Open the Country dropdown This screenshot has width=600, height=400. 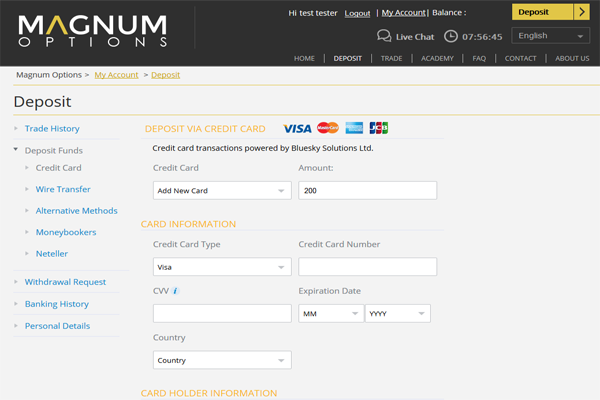pos(222,360)
